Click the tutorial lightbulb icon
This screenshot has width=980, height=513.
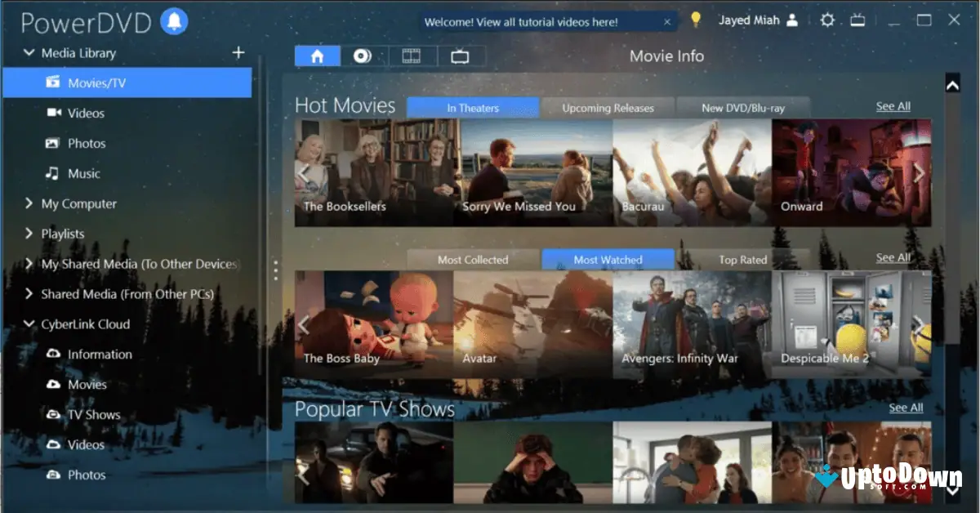click(697, 20)
